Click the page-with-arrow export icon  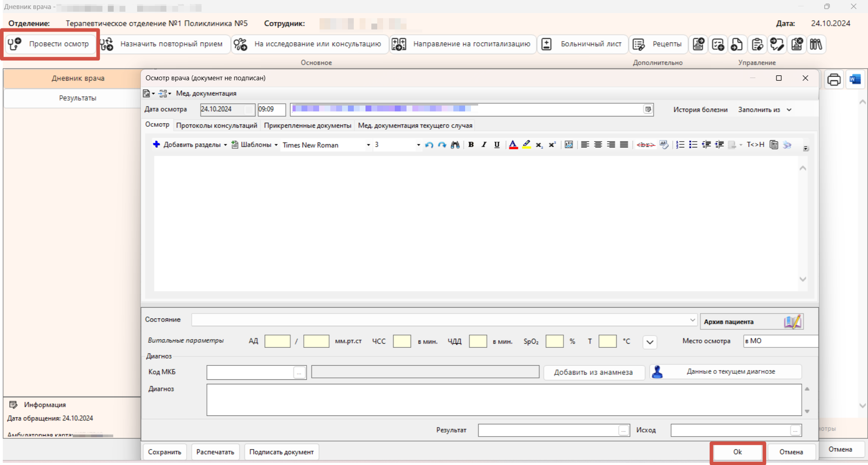tap(737, 44)
